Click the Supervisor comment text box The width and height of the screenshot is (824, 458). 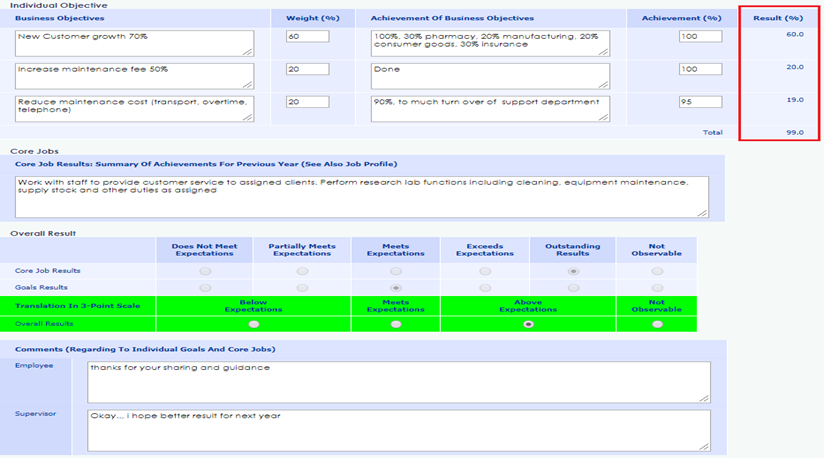[398, 429]
